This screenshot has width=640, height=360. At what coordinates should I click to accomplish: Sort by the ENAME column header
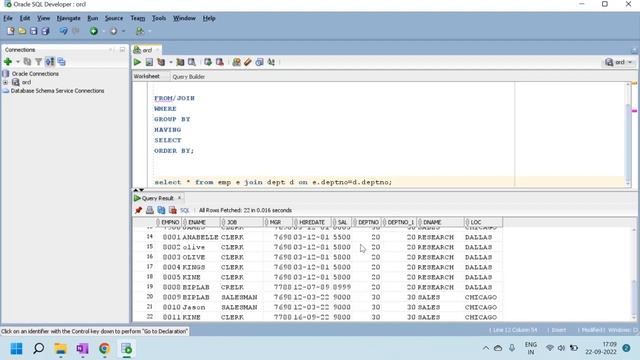(201, 222)
